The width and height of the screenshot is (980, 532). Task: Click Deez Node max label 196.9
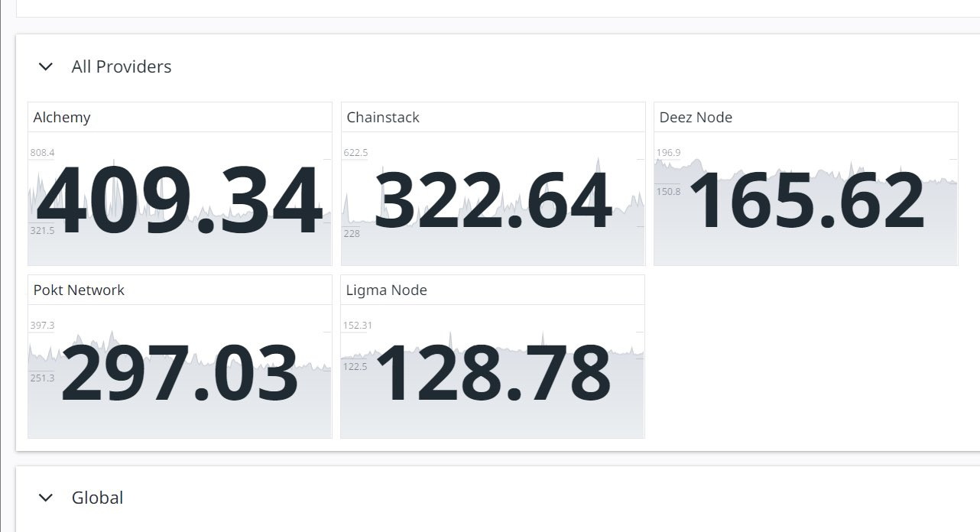click(668, 153)
